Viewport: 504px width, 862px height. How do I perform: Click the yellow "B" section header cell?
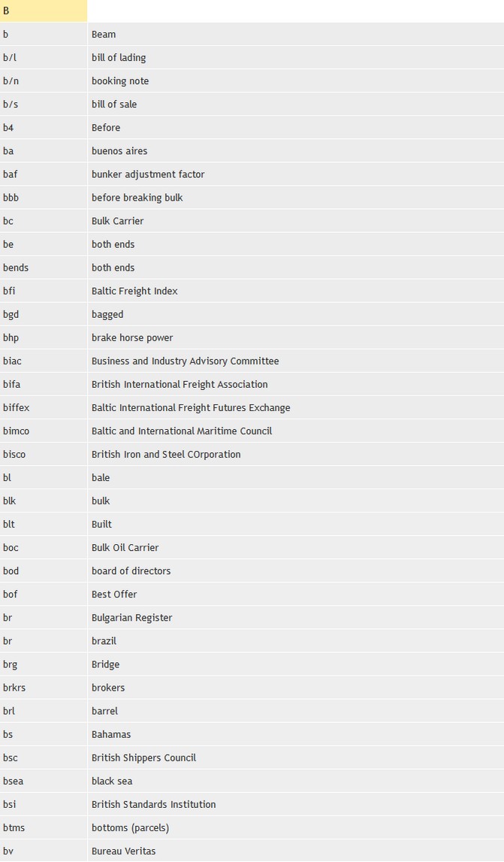(43, 11)
